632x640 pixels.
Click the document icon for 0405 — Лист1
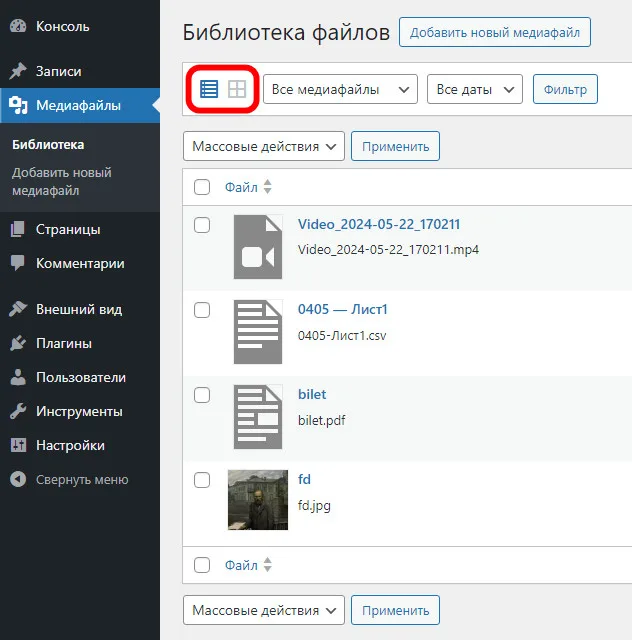258,332
